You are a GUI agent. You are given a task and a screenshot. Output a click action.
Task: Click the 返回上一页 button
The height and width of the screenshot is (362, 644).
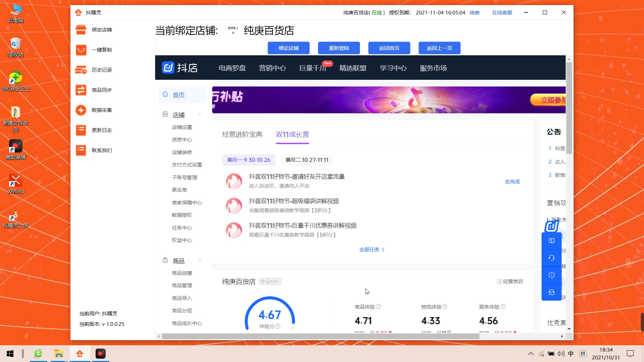tap(439, 48)
